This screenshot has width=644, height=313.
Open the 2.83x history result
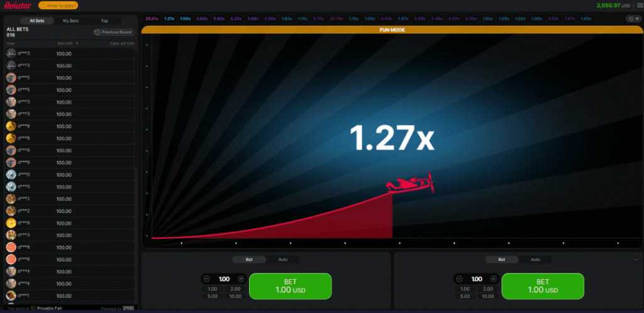point(202,18)
